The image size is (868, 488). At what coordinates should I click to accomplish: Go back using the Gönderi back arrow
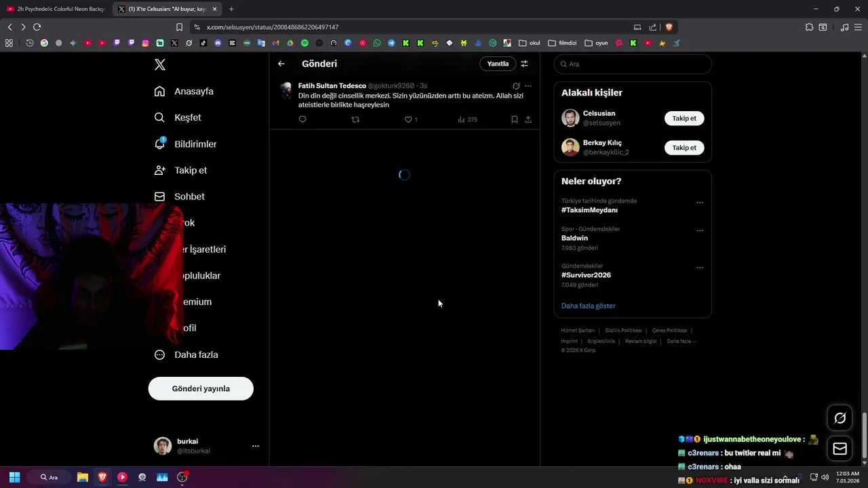pyautogui.click(x=281, y=64)
